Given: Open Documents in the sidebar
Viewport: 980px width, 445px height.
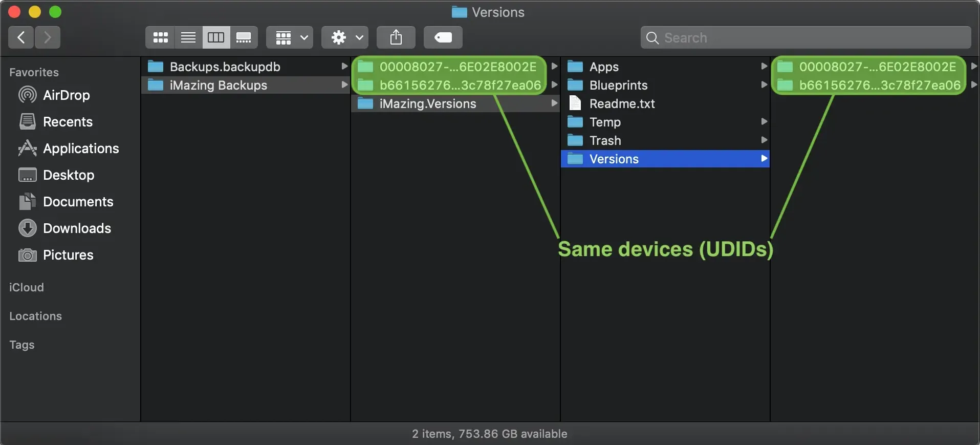Looking at the screenshot, I should 66,201.
